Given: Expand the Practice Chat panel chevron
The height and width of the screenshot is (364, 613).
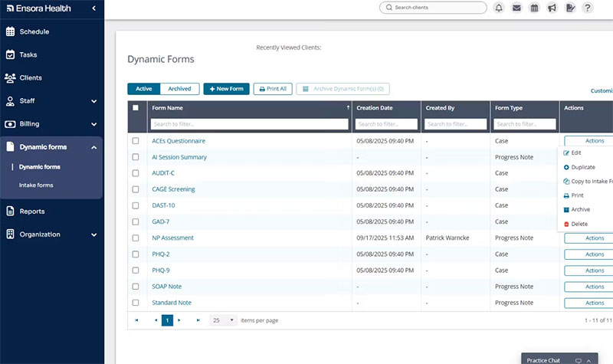Looking at the screenshot, I should pyautogui.click(x=588, y=360).
